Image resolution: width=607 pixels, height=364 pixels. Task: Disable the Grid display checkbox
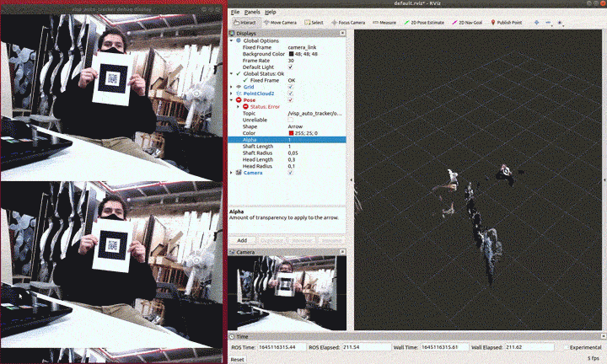291,87
